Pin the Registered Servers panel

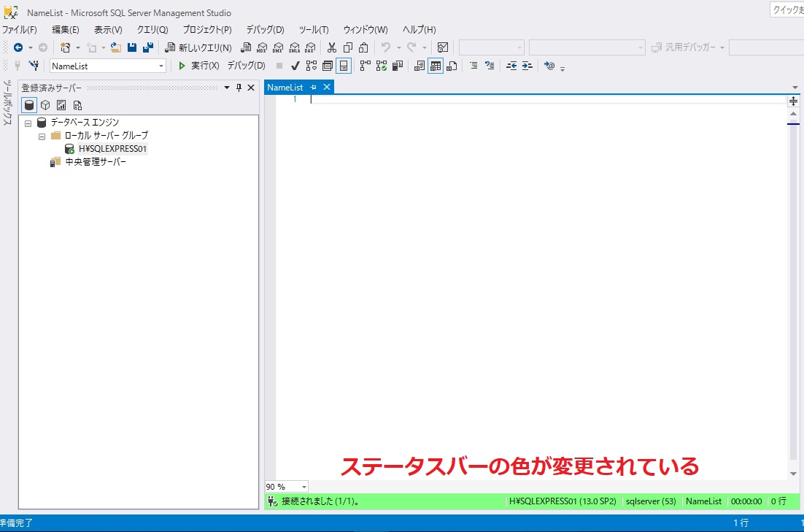point(239,88)
